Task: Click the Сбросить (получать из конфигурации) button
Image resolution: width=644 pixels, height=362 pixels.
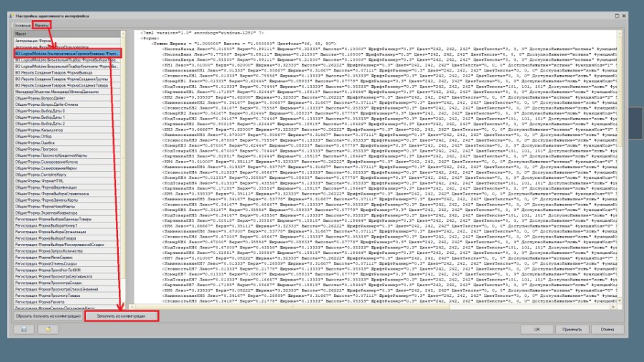Action: [48, 316]
